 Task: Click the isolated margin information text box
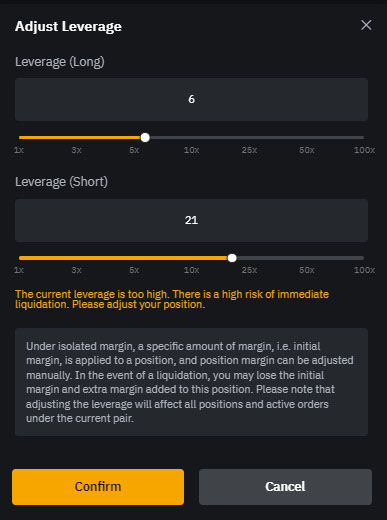pyautogui.click(x=191, y=382)
